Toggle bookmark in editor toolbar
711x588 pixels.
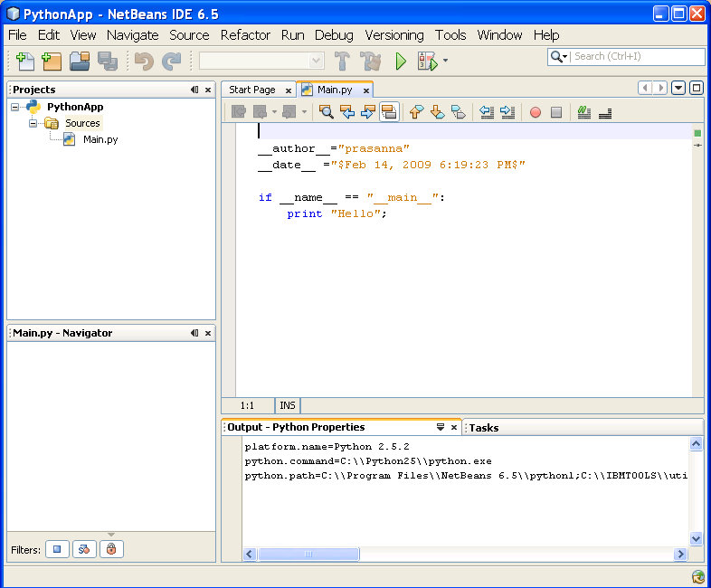pos(459,111)
